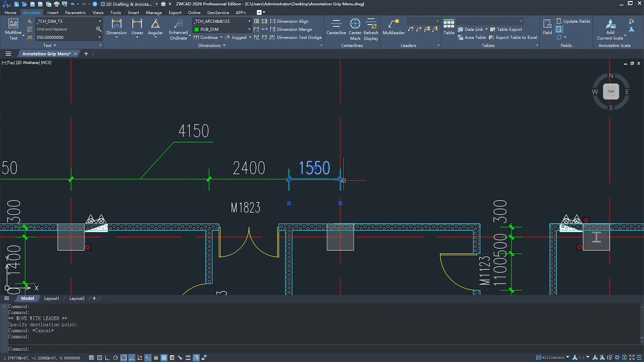Click the TOP face of the view cube
Screen dimensions: 644x362
611,91
